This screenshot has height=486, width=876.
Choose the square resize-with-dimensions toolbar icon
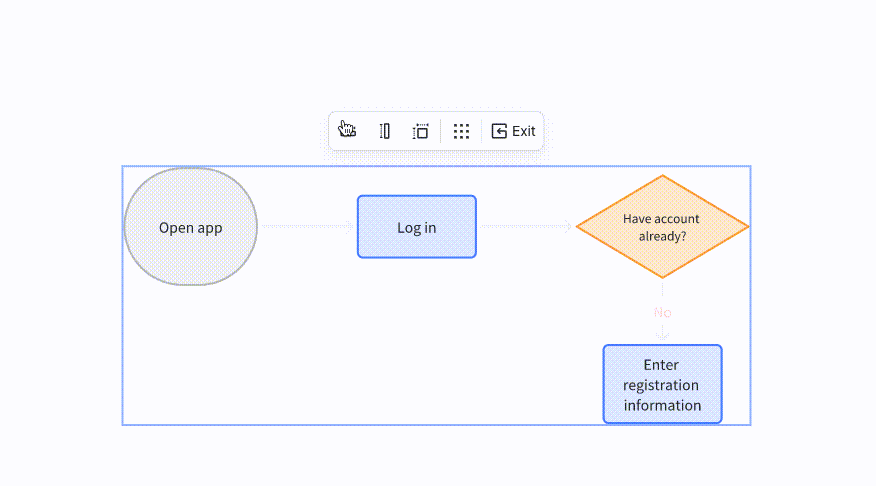coord(420,131)
